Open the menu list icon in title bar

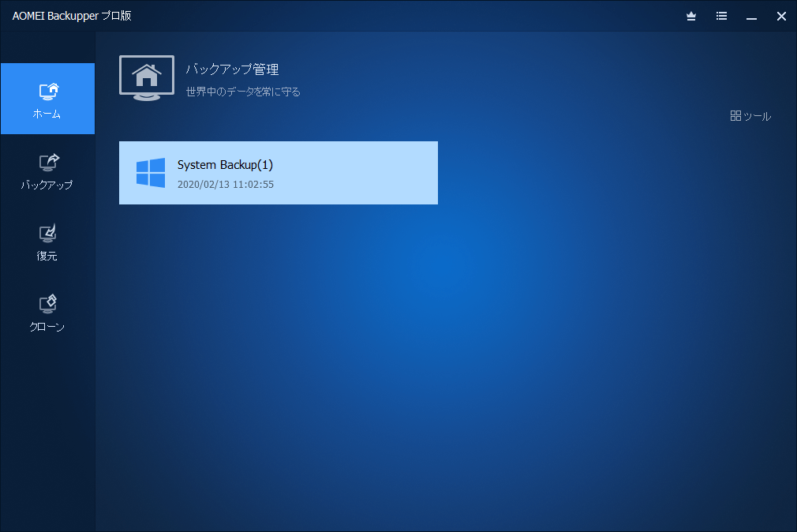720,16
